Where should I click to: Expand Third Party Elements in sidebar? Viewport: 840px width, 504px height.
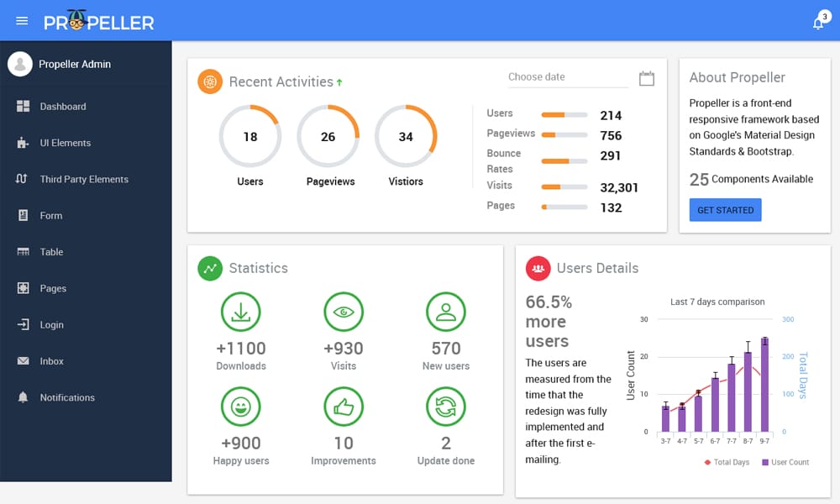click(83, 179)
